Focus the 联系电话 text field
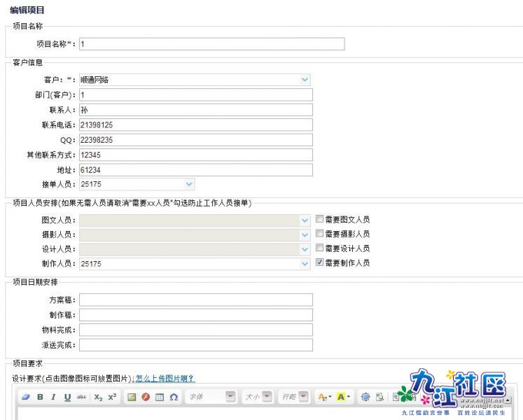The image size is (523, 420). coord(195,125)
